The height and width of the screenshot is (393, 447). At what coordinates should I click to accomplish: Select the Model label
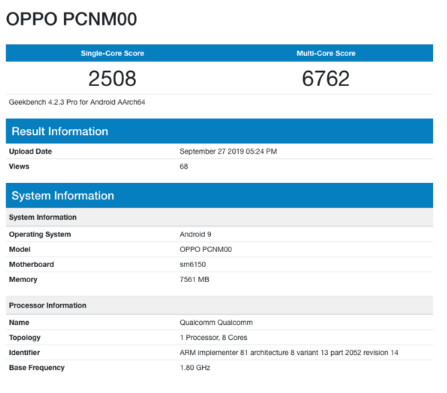[20, 249]
